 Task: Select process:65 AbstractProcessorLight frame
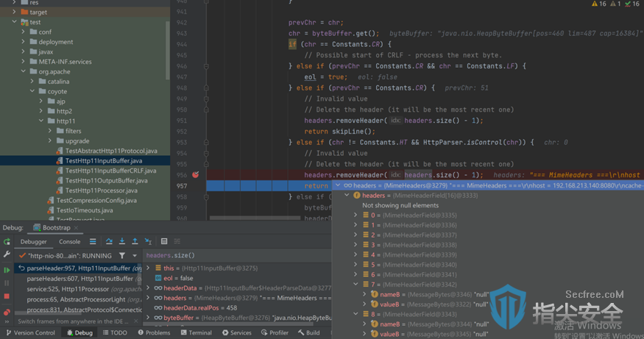coord(78,299)
